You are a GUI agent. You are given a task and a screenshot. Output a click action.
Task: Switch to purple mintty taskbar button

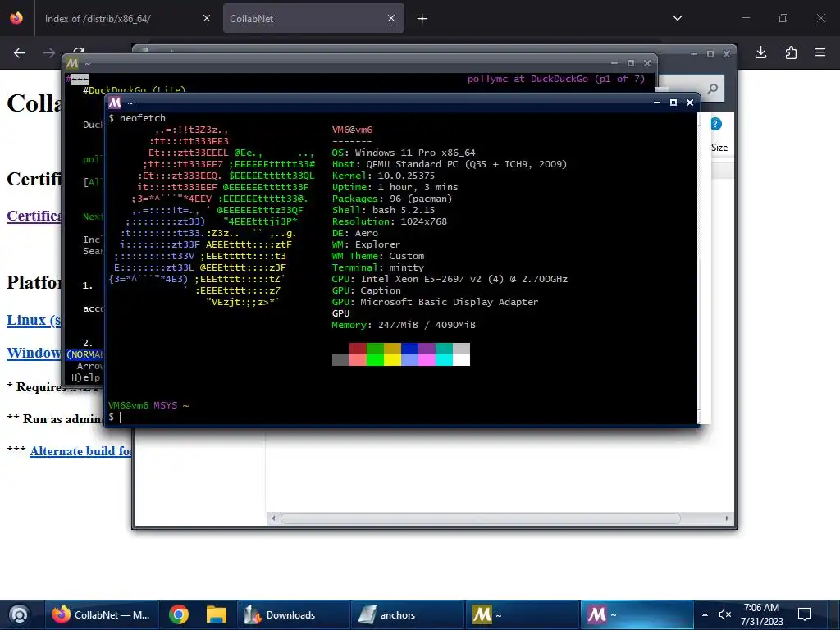coord(637,615)
